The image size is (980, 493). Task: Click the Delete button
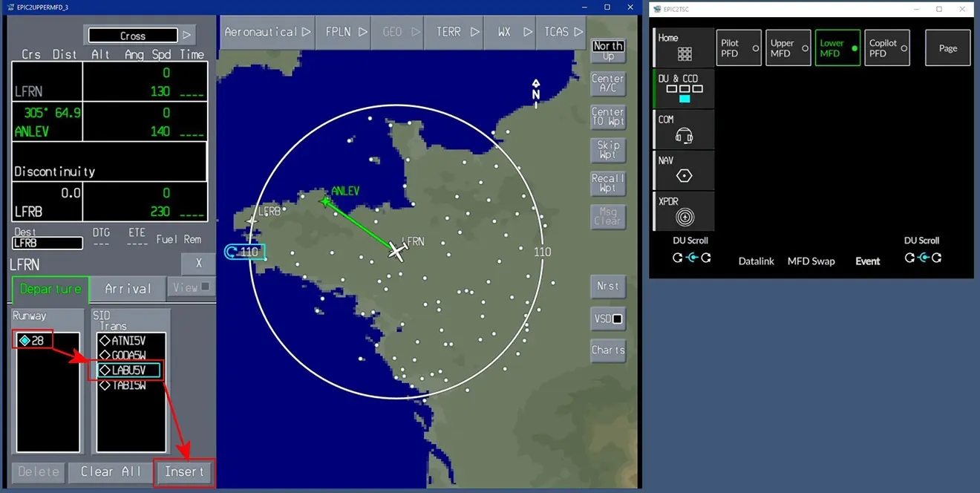39,472
